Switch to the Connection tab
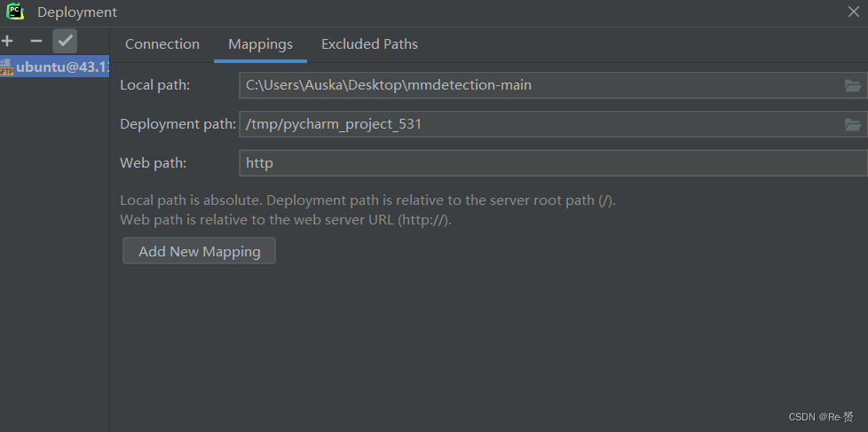The image size is (868, 432). pyautogui.click(x=162, y=44)
